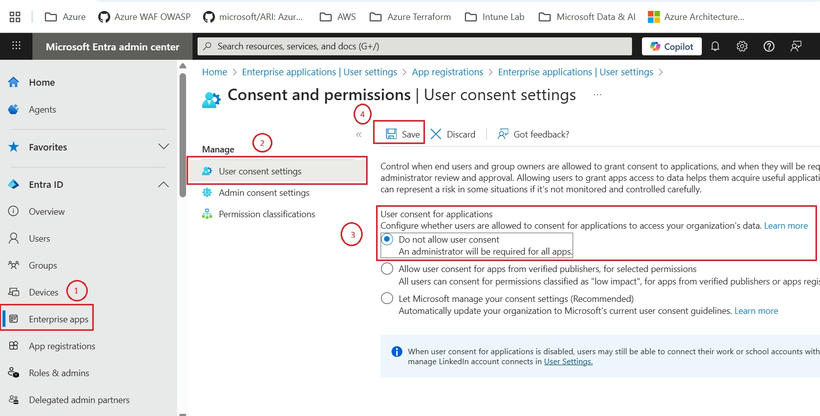Select Do not allow user consent

(x=387, y=240)
